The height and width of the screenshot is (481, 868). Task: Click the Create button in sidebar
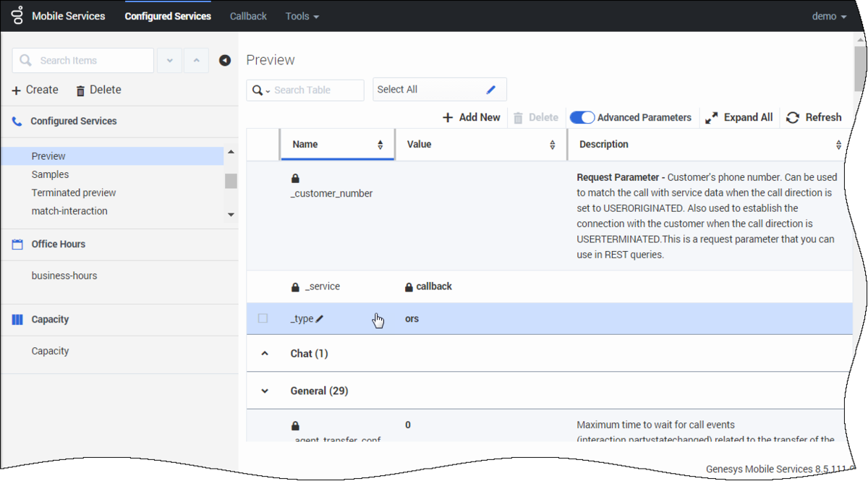click(35, 90)
